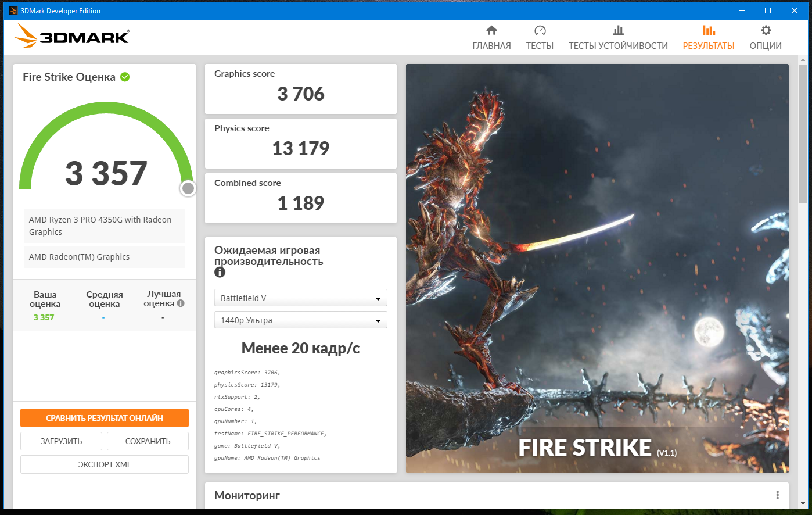Click the scrollbar up arrow
The width and height of the screenshot is (812, 515).
click(803, 59)
